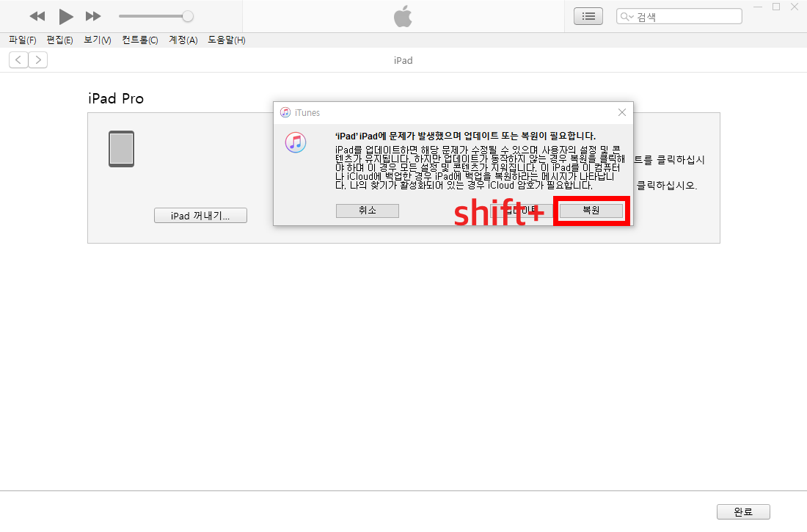Open the 계정(A) menu
The image size is (807, 532).
click(x=183, y=40)
